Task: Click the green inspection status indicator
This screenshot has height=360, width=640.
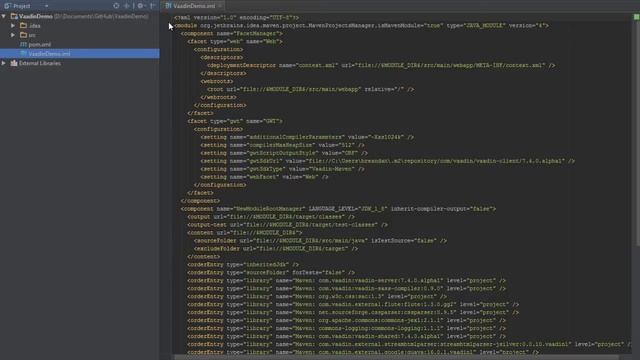Action: point(636,17)
